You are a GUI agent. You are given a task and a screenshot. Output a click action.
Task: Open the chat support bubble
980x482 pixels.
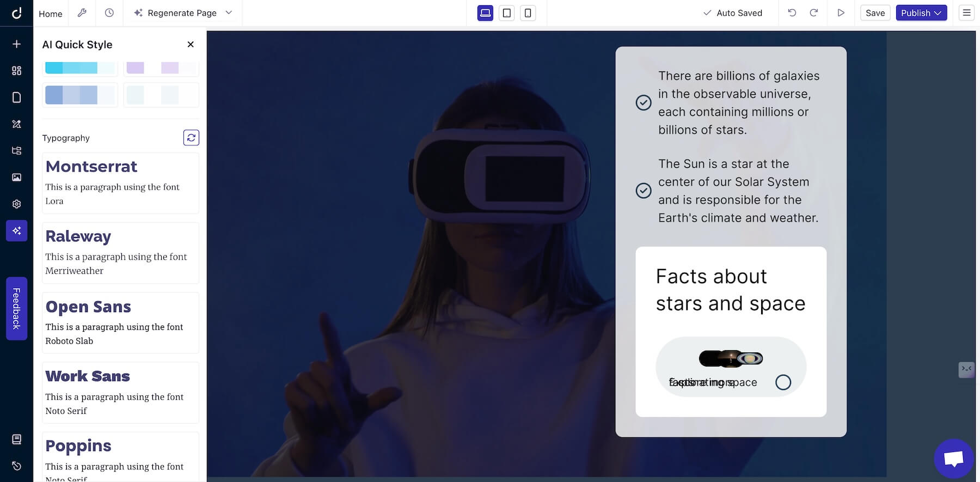click(954, 459)
